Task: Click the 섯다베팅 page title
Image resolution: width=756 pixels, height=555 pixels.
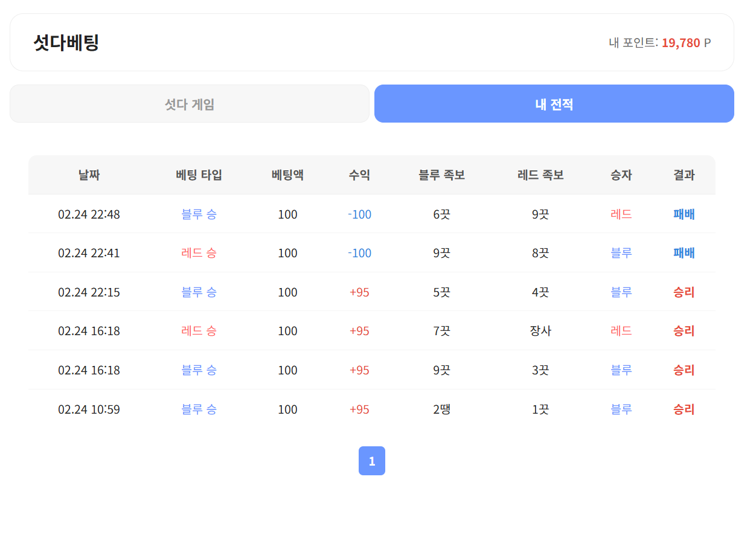Action: [x=65, y=42]
